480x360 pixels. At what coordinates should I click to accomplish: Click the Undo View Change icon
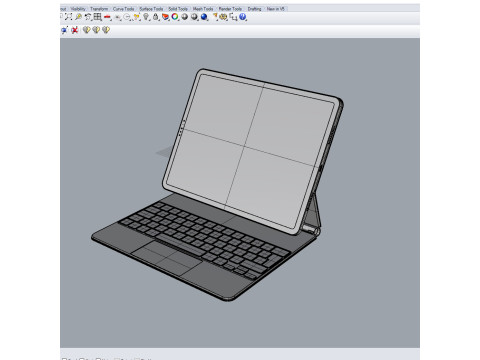tap(88, 17)
